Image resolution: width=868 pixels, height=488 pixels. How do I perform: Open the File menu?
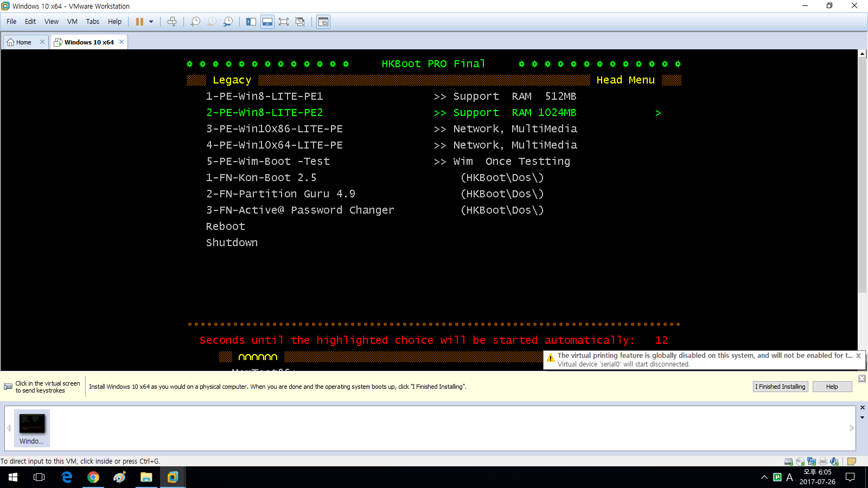point(11,22)
